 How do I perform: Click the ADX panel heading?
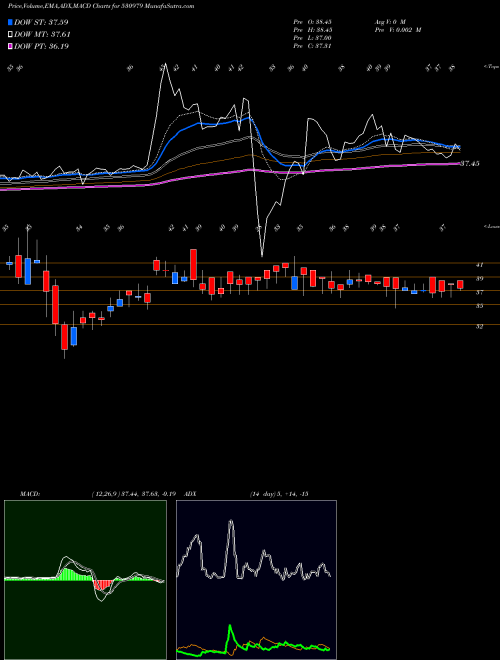[191, 493]
